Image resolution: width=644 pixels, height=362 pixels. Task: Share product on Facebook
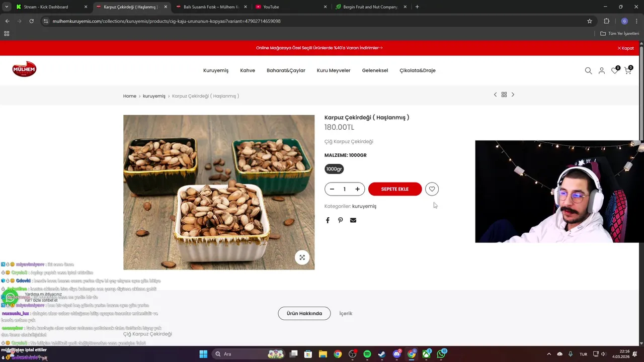(x=328, y=220)
